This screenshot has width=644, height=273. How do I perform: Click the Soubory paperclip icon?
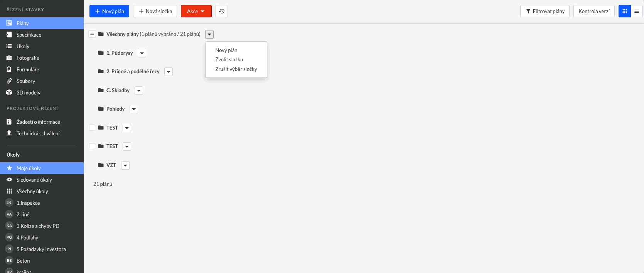pyautogui.click(x=9, y=81)
